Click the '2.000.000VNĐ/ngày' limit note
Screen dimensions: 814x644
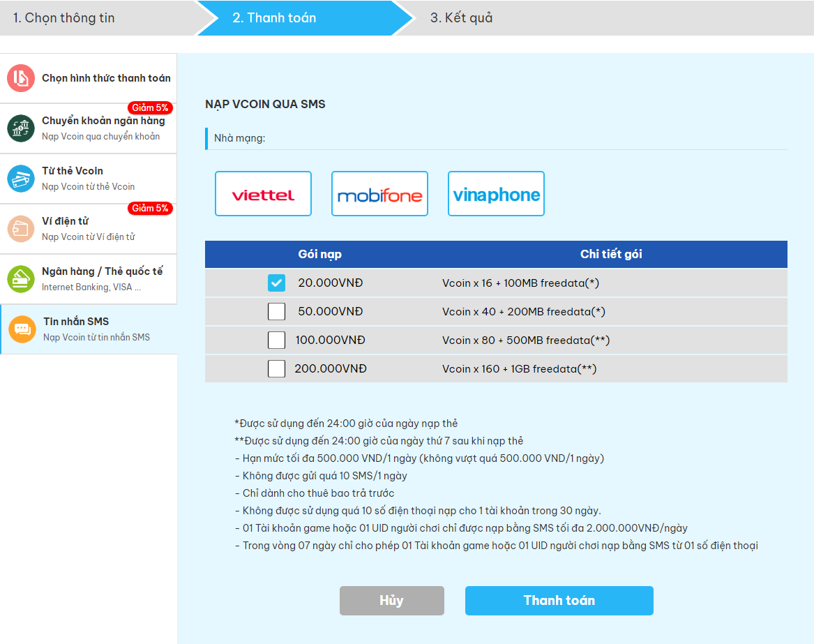pyautogui.click(x=461, y=528)
